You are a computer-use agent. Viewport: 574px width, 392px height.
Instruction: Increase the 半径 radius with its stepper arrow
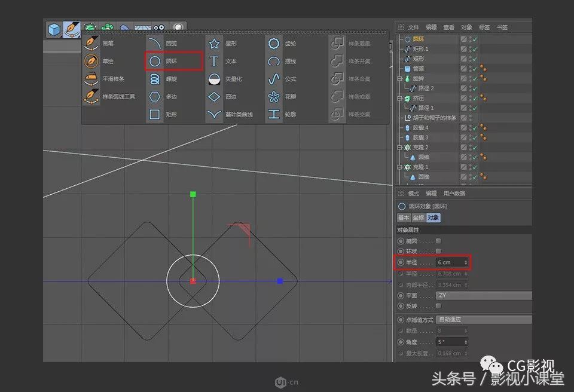pyautogui.click(x=466, y=260)
